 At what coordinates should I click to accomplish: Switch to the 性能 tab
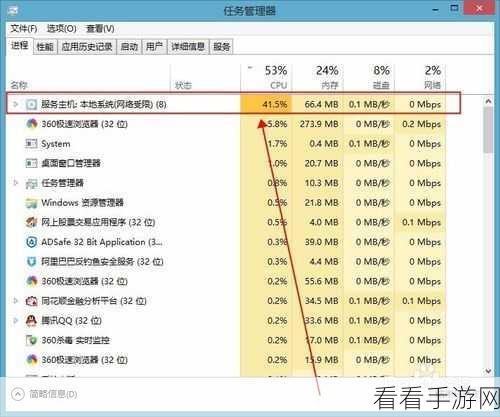pos(45,47)
